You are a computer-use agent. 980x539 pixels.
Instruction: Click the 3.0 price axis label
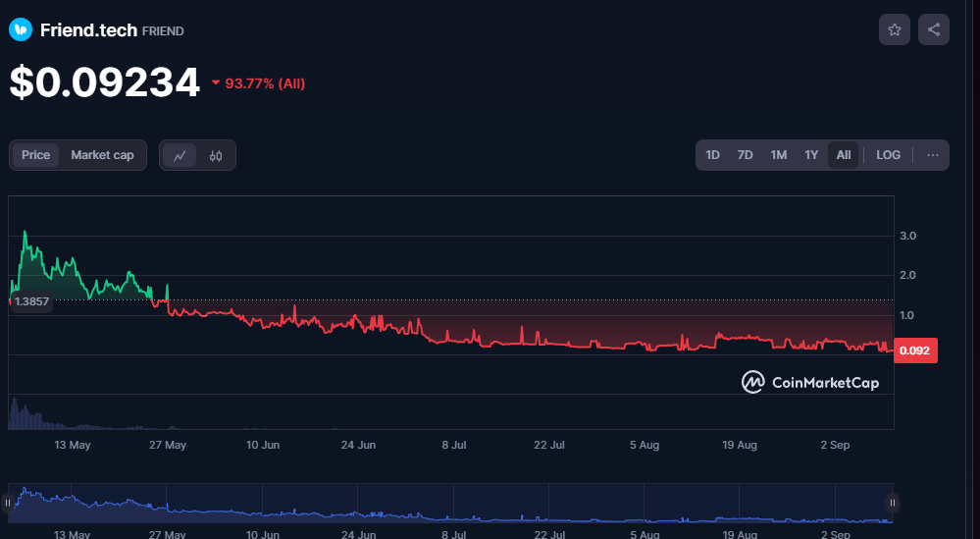click(907, 236)
